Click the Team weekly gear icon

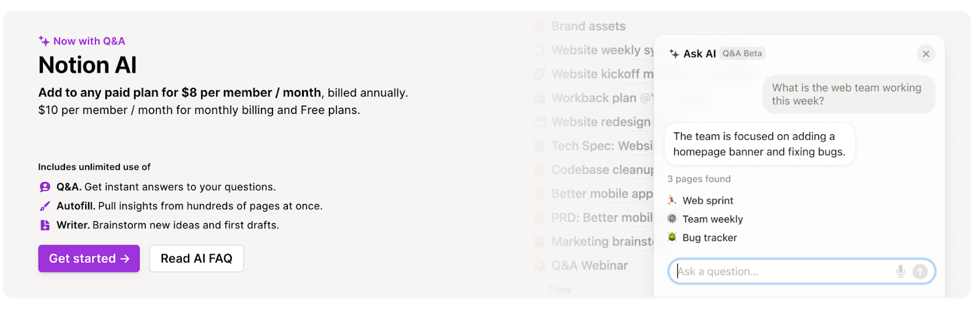672,219
